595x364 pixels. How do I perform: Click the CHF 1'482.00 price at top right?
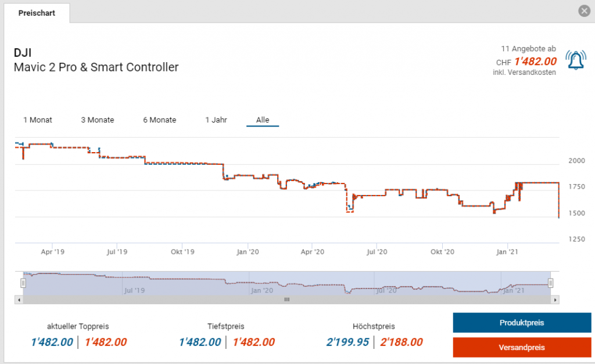coord(535,62)
